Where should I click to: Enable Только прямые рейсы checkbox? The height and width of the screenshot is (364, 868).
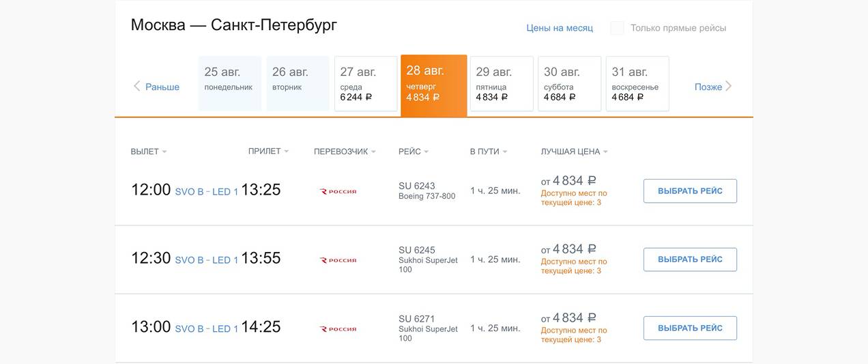(x=617, y=28)
